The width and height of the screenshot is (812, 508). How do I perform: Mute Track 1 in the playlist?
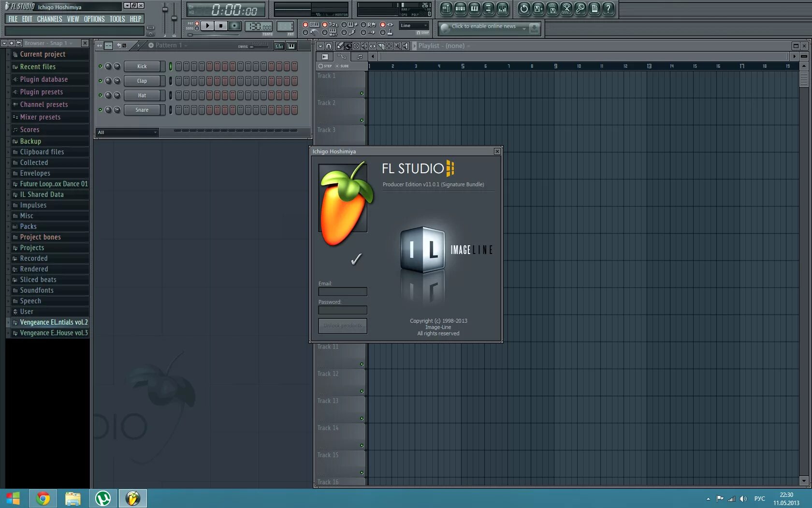(362, 93)
